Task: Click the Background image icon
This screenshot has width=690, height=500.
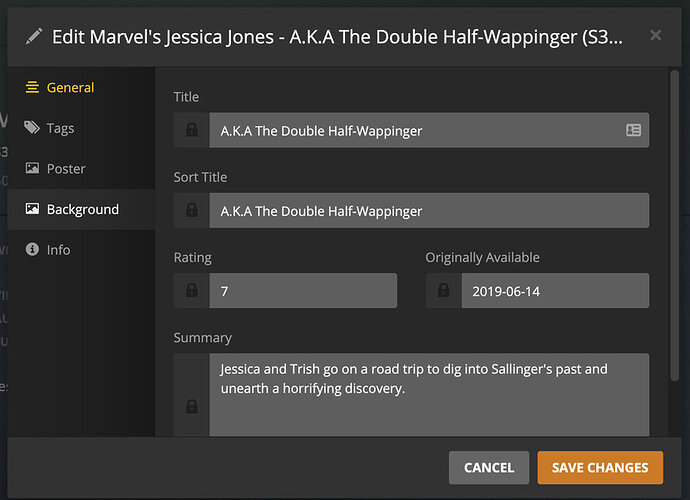Action: [32, 209]
